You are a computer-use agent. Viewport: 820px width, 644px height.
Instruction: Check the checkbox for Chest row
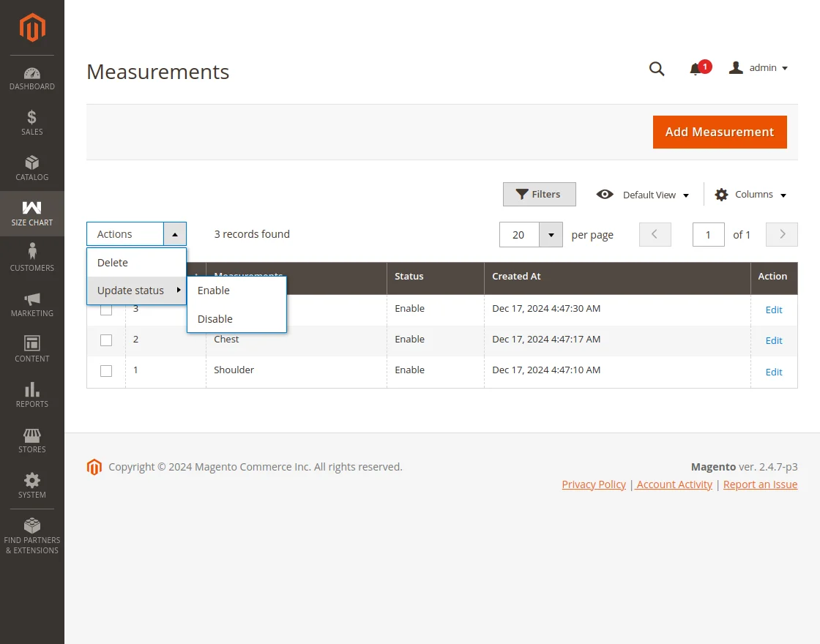point(106,340)
